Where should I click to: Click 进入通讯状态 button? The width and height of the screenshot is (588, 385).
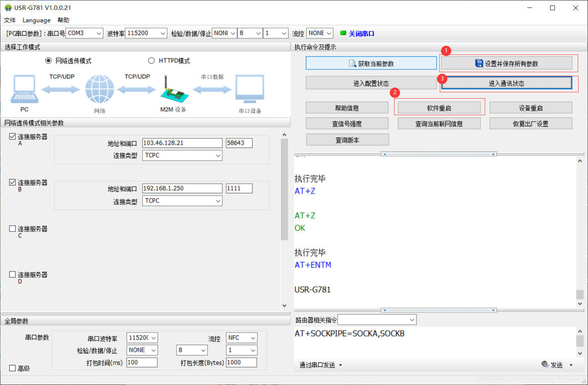click(x=506, y=83)
